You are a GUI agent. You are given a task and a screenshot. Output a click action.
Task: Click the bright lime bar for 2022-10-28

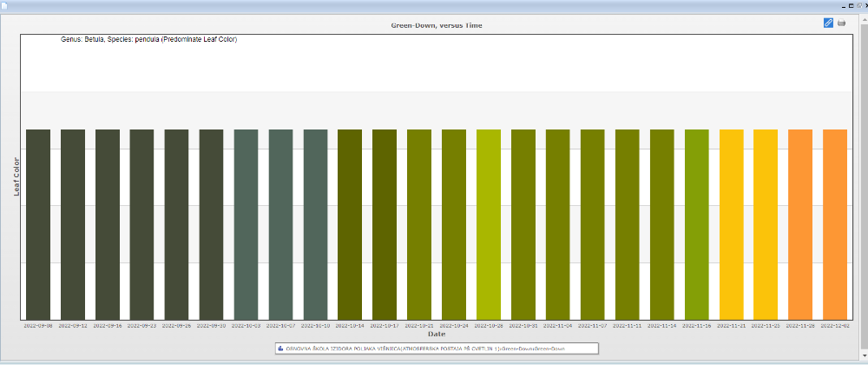pos(489,224)
